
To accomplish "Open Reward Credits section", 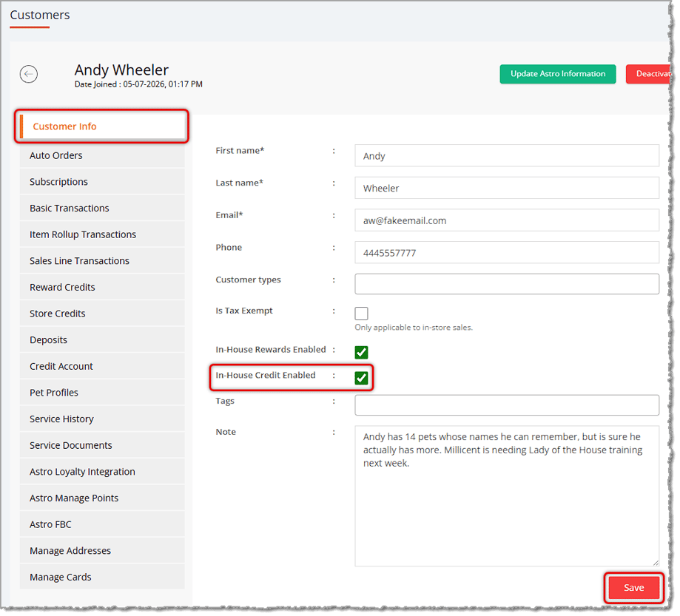I will tap(102, 288).
